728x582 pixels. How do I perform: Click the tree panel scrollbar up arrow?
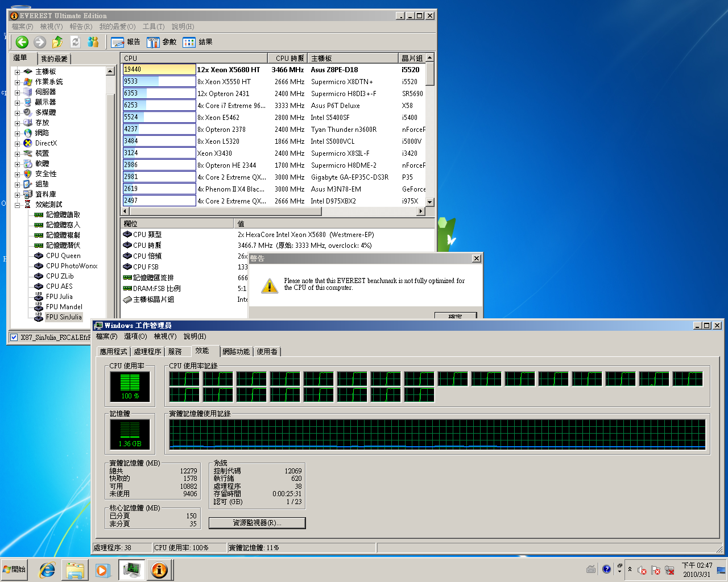click(110, 72)
